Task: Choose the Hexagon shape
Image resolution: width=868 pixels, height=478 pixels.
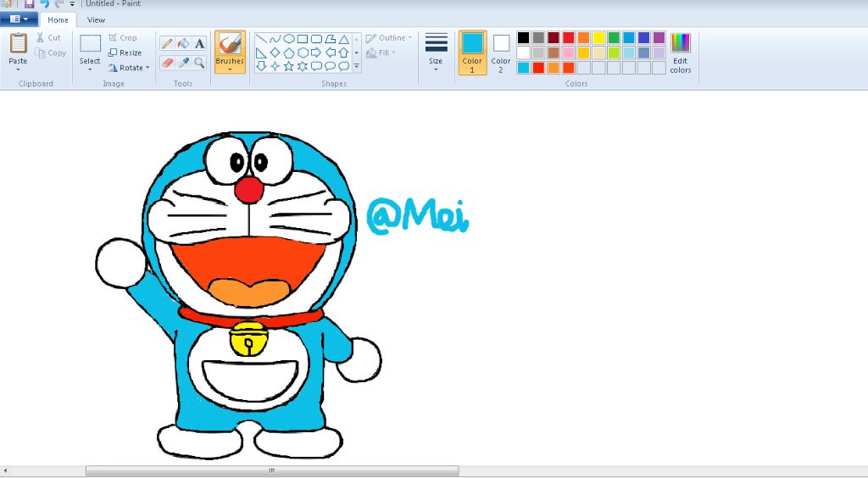Action: click(x=303, y=53)
